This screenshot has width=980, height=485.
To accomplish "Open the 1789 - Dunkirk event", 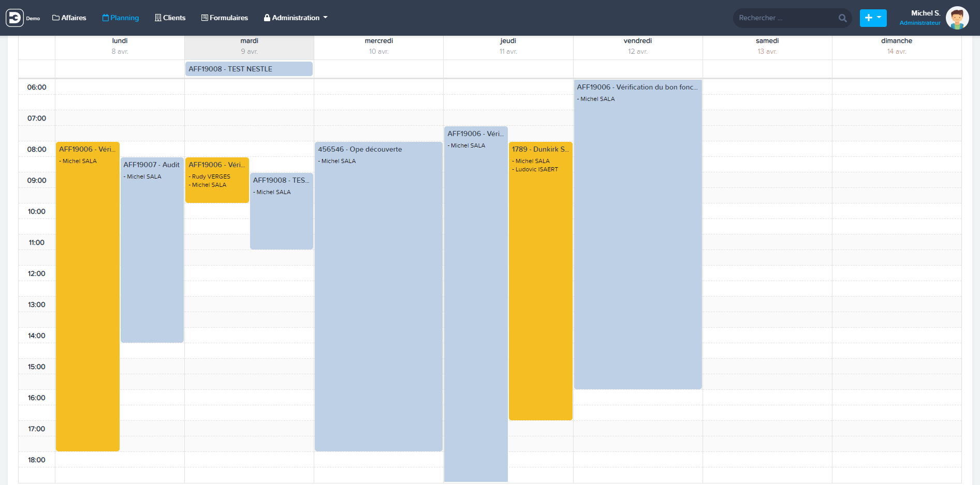I will [540, 280].
